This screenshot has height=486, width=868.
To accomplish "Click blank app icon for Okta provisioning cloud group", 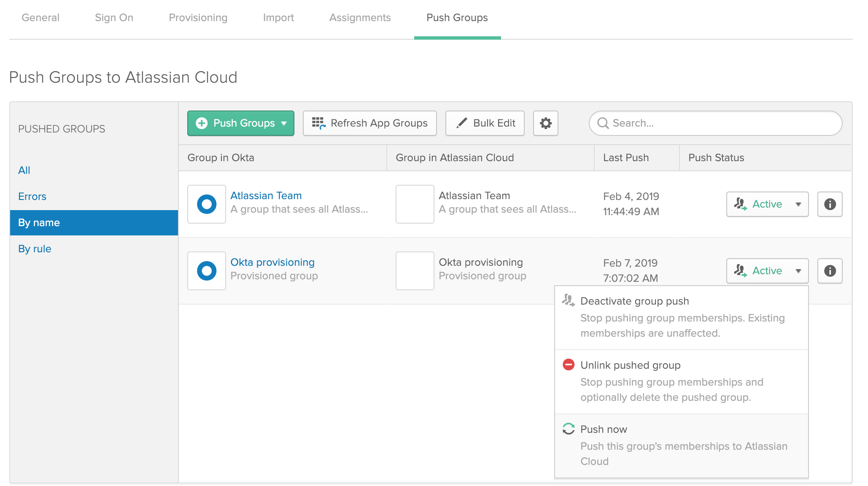I will (415, 271).
